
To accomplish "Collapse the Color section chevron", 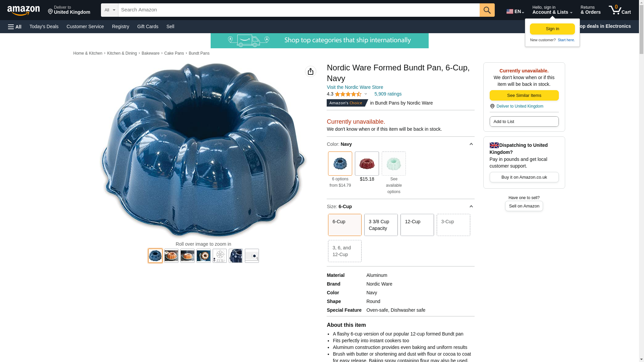I will pos(471,144).
